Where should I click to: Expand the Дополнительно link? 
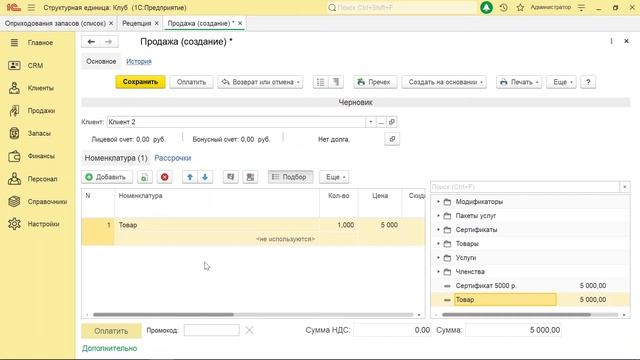[109, 348]
